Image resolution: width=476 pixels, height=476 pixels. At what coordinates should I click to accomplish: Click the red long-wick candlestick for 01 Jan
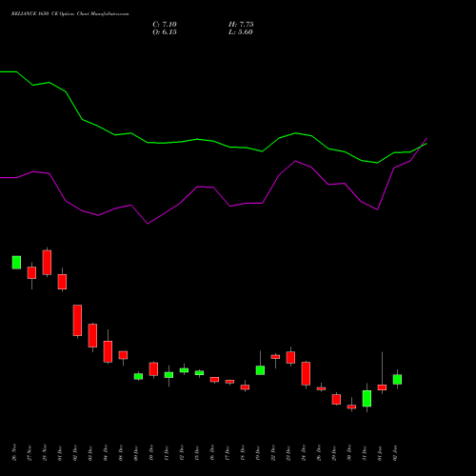[x=382, y=387]
